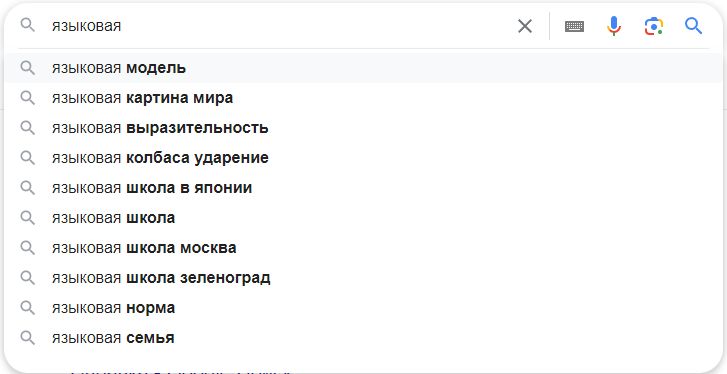Click the magnifier icon beside языковая модель
Image resolution: width=727 pixels, height=374 pixels.
click(28, 68)
